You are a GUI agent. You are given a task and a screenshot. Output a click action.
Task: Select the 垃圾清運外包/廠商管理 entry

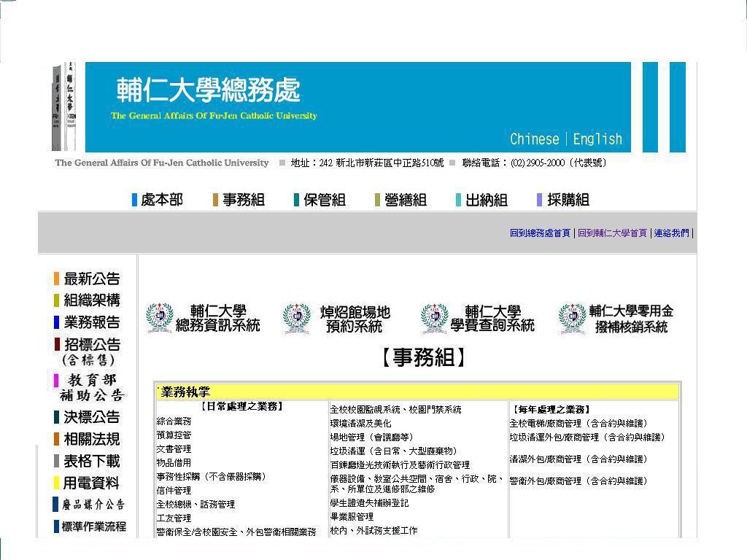click(587, 437)
